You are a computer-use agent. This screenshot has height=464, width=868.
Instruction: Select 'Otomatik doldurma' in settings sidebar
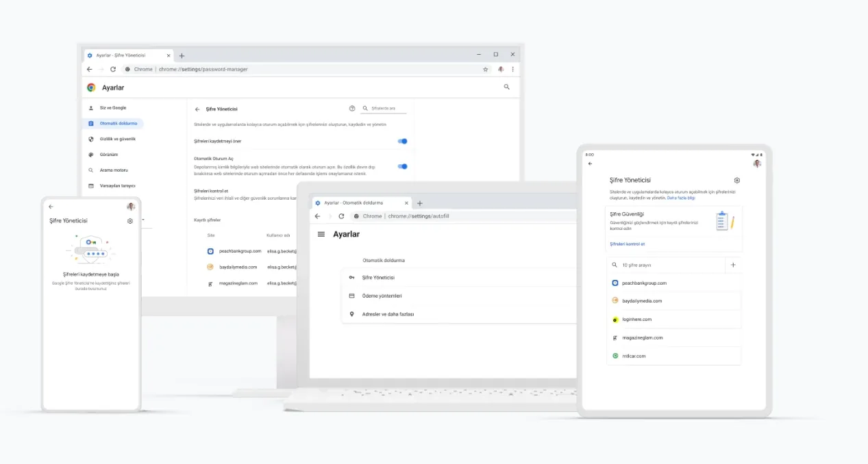pos(113,123)
